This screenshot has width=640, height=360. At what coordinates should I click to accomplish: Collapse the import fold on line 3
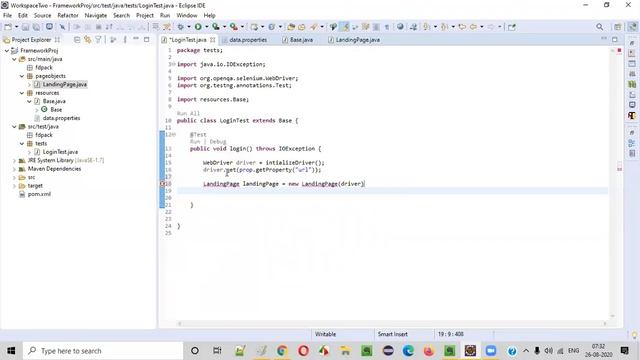point(173,64)
